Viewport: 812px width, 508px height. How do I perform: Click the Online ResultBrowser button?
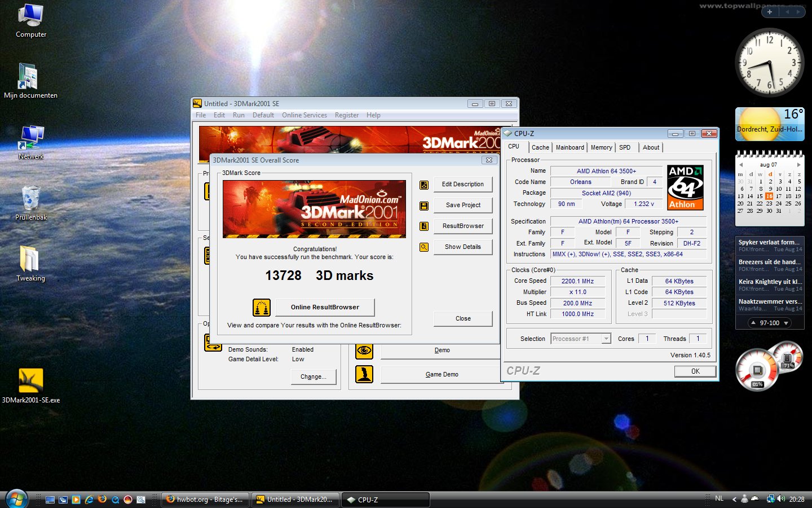[x=325, y=307]
